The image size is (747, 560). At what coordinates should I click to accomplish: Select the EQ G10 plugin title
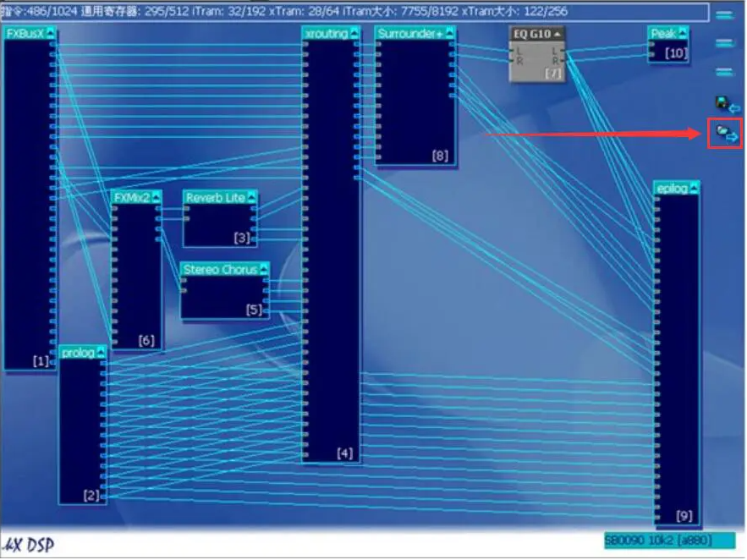531,34
